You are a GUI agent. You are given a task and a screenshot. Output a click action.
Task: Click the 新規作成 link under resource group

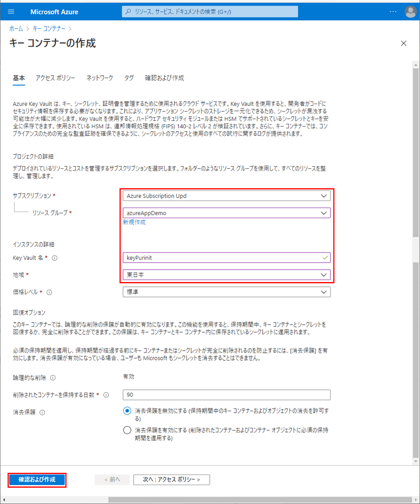pos(134,222)
